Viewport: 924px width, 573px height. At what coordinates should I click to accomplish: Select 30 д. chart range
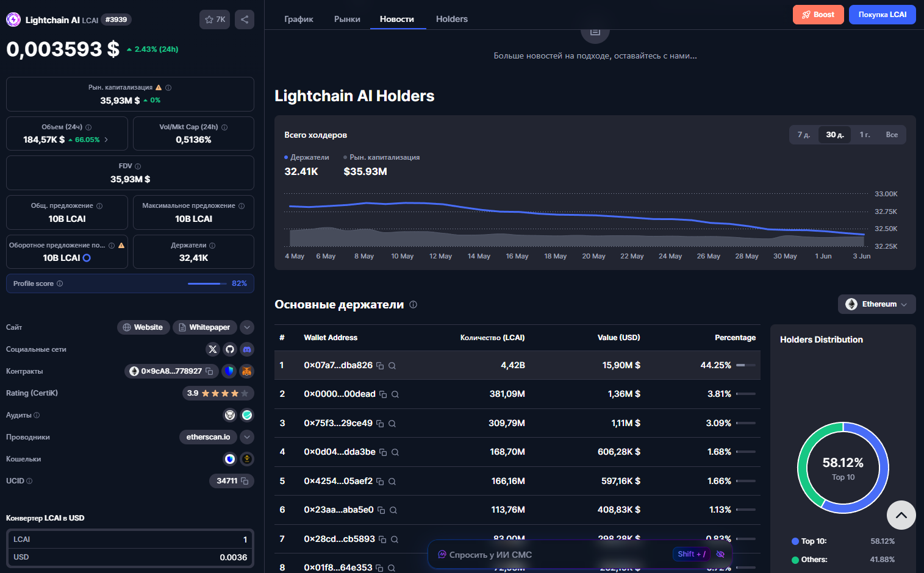(x=835, y=135)
